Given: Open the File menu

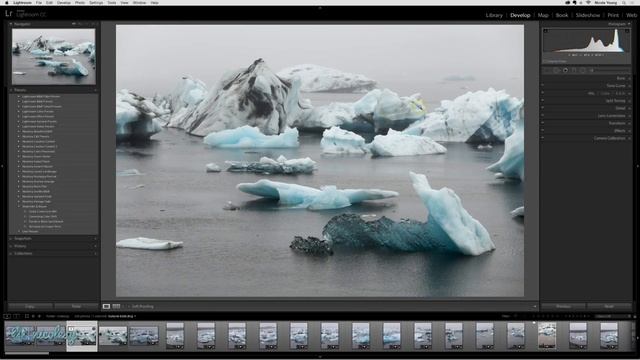Looking at the screenshot, I should 39,2.
